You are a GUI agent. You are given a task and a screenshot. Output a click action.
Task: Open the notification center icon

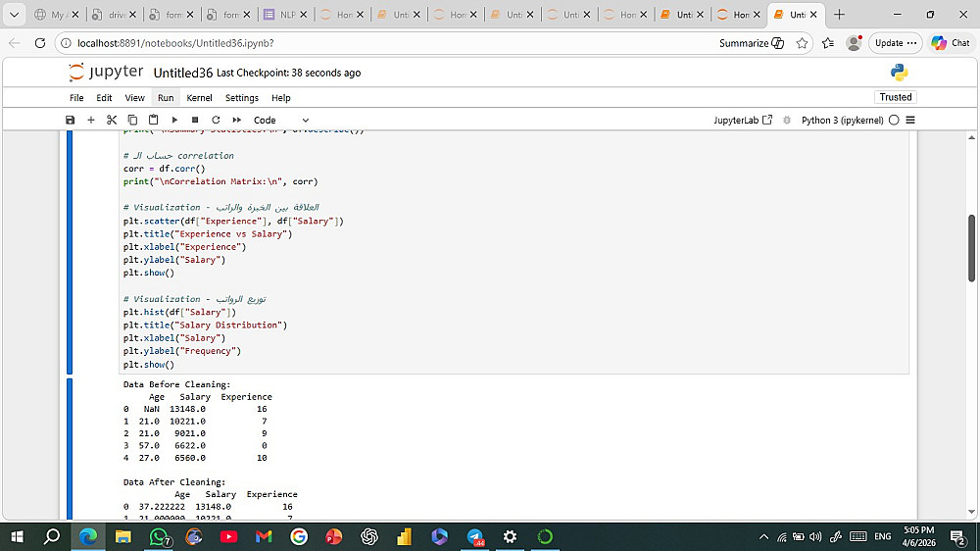pyautogui.click(x=958, y=536)
